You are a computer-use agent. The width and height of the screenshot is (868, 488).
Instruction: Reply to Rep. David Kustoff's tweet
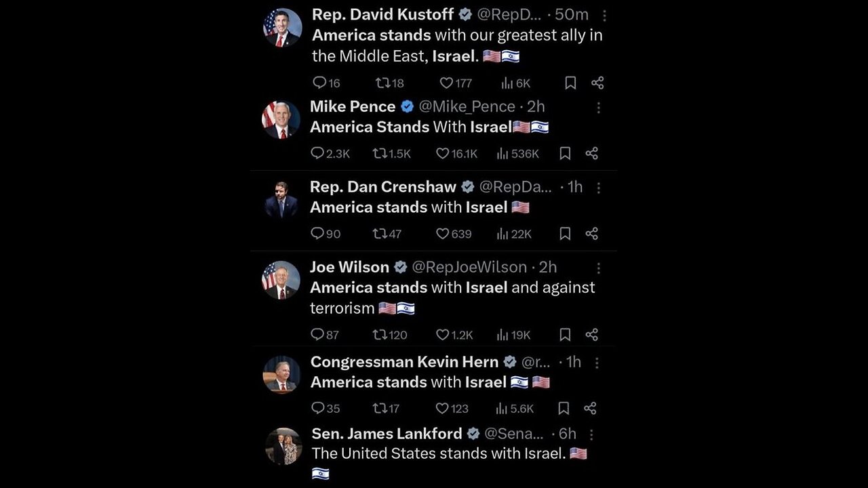point(319,83)
